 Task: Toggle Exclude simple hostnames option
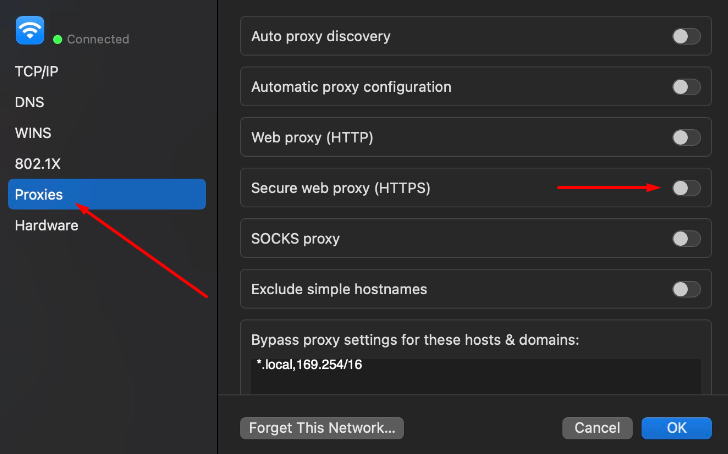click(685, 289)
